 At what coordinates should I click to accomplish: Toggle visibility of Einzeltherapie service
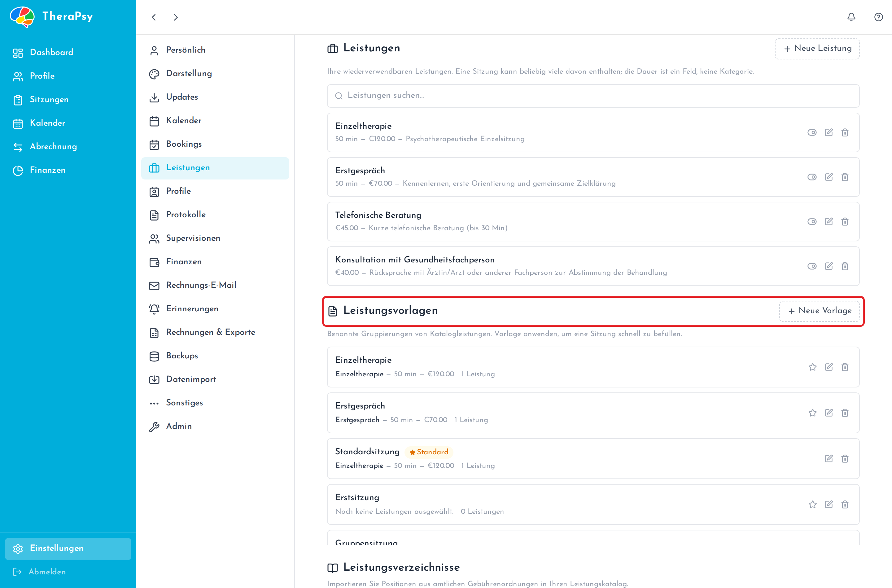[x=812, y=132]
